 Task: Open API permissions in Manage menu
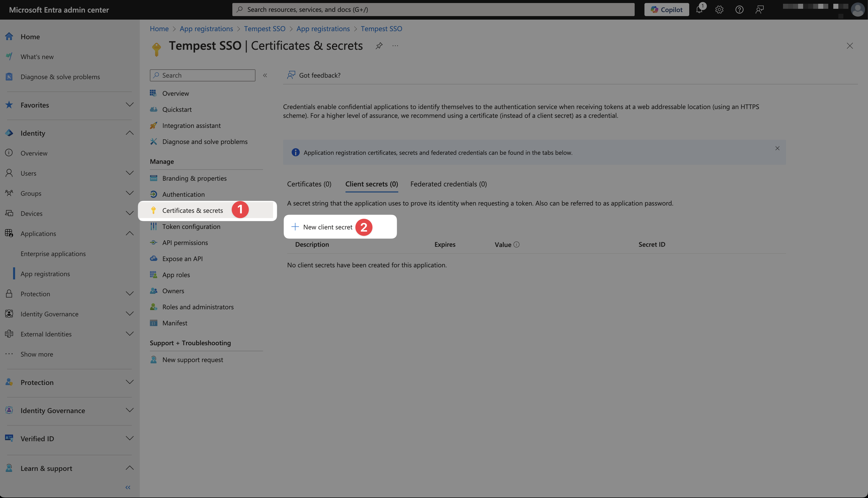185,242
